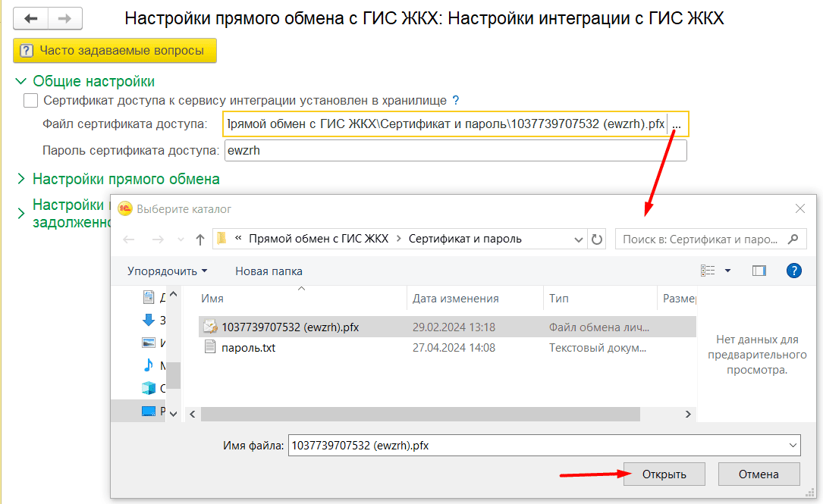The width and height of the screenshot is (823, 504).
Task: Click the back navigation arrow in 1C header
Action: pos(31,19)
